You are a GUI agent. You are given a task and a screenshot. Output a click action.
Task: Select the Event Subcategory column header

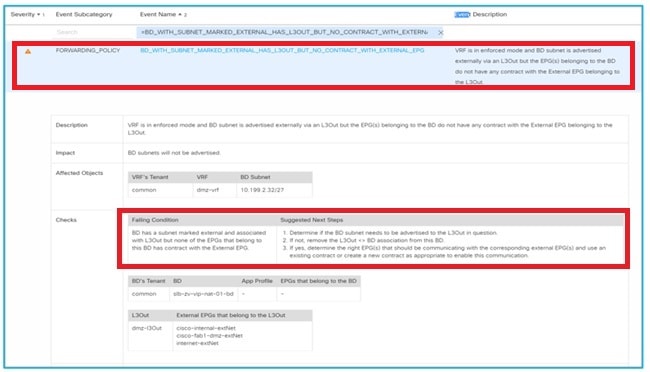pyautogui.click(x=84, y=15)
